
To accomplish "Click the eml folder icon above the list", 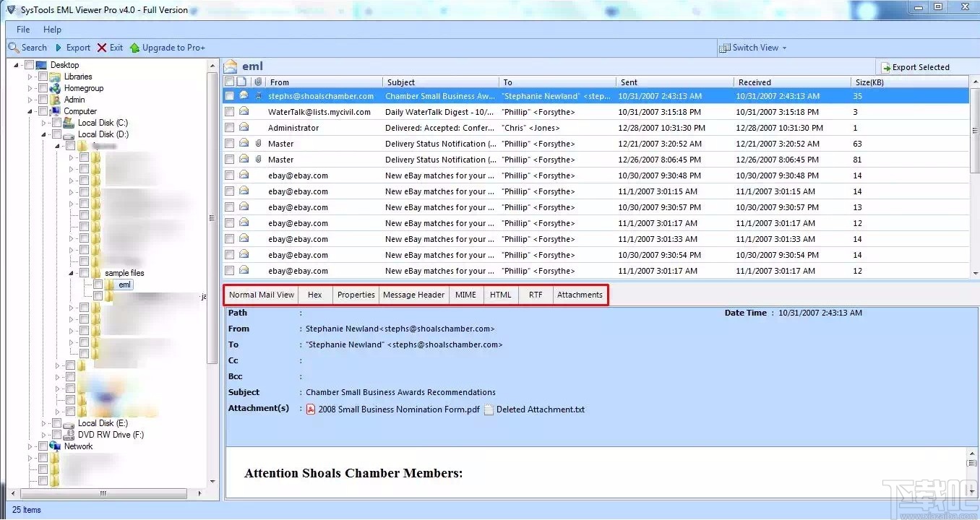I will click(230, 66).
